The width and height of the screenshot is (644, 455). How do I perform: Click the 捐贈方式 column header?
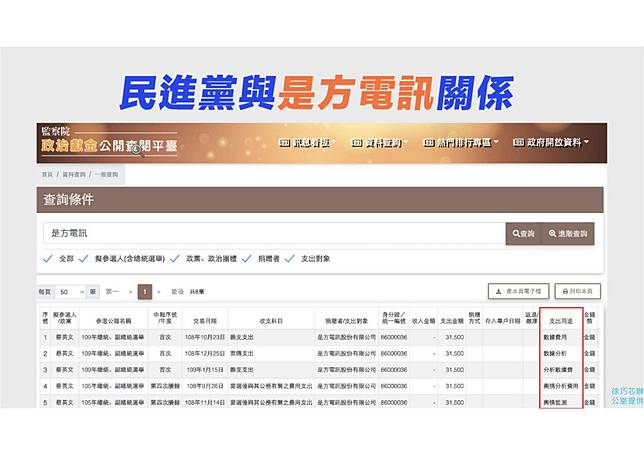pos(474,318)
